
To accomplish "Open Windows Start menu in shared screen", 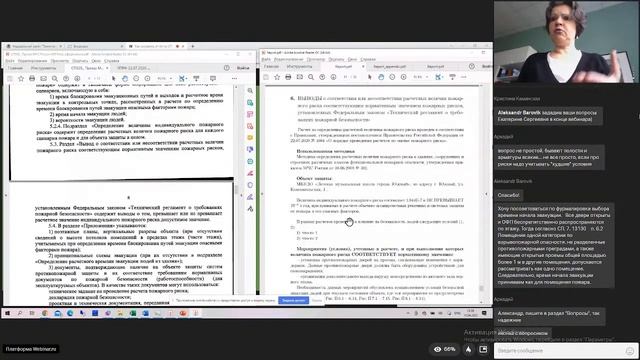I will 7,313.
